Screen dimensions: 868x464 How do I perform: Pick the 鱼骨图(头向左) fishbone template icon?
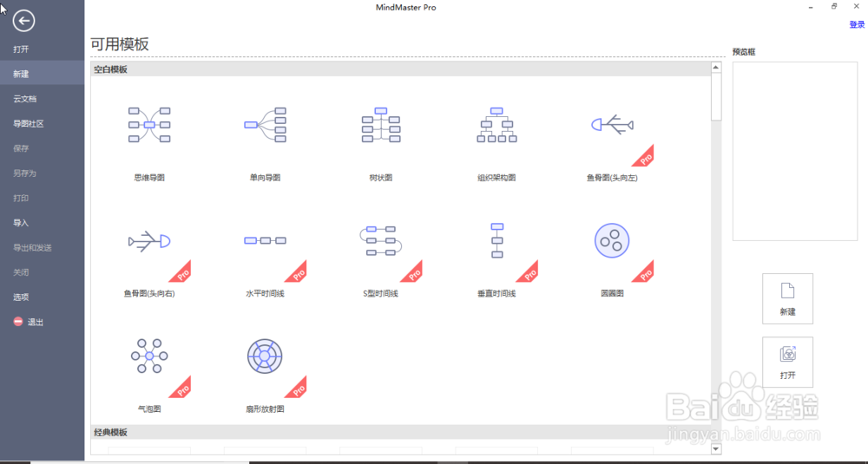pyautogui.click(x=612, y=124)
